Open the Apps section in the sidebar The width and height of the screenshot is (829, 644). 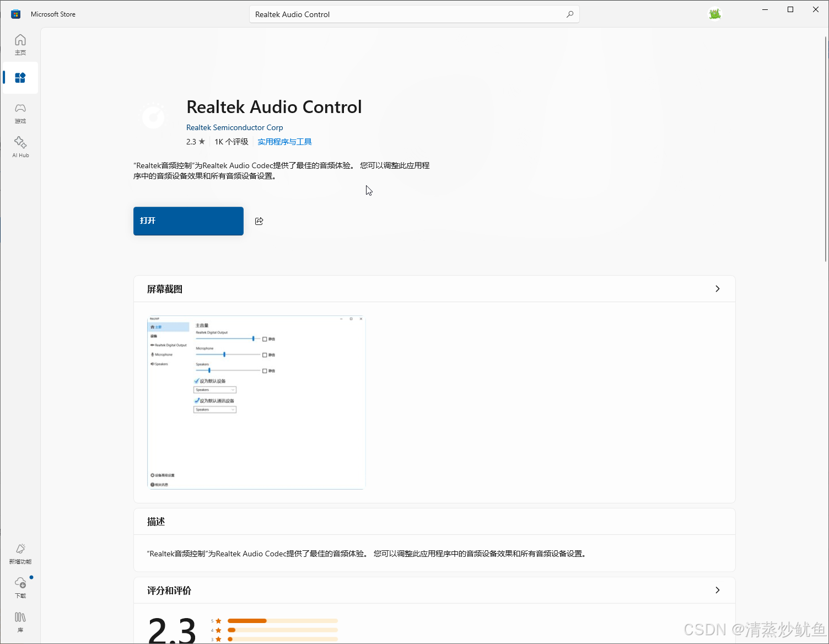click(x=20, y=78)
